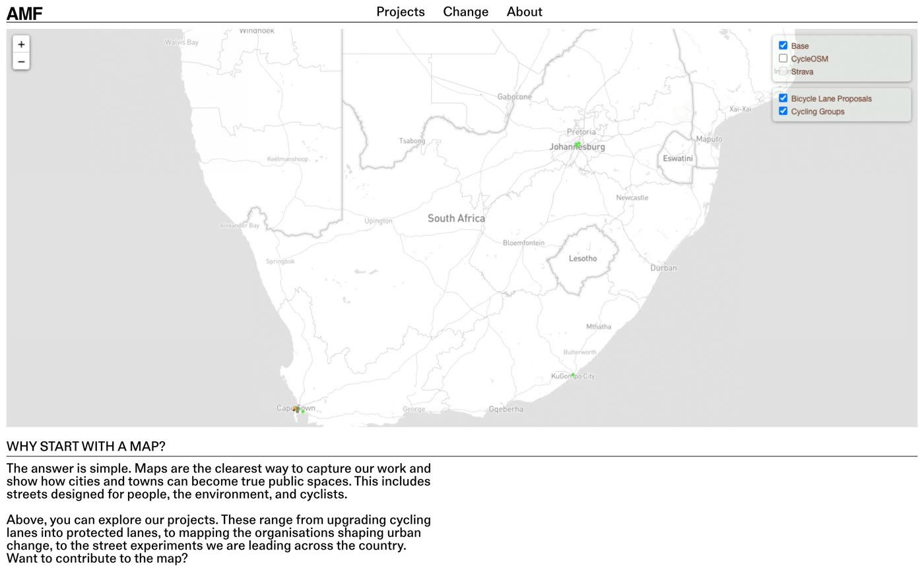This screenshot has height=578, width=924.
Task: Click the Upington map label
Action: tap(378, 221)
